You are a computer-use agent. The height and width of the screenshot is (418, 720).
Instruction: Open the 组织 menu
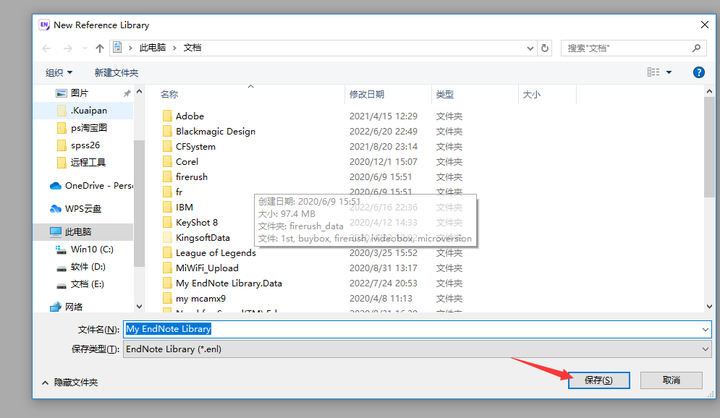(x=59, y=73)
